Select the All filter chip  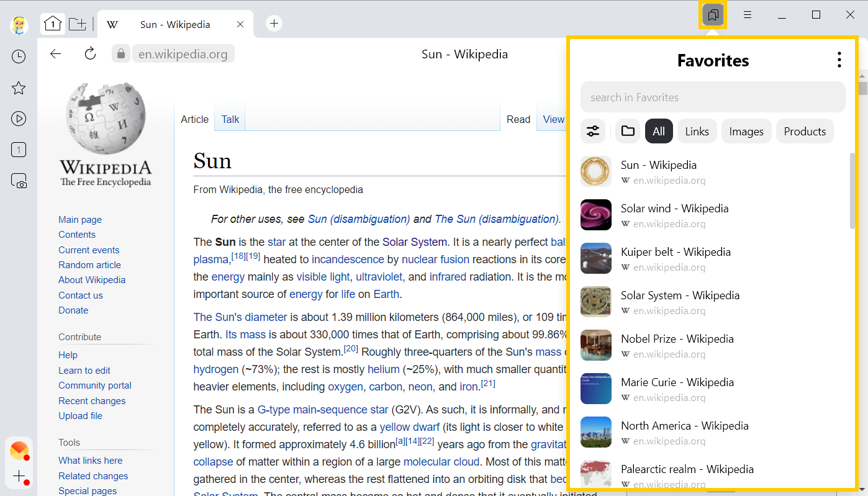tap(659, 131)
